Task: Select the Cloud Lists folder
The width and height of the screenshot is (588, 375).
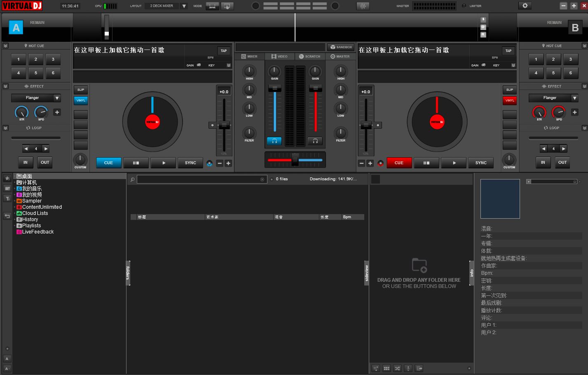Action: (35, 213)
